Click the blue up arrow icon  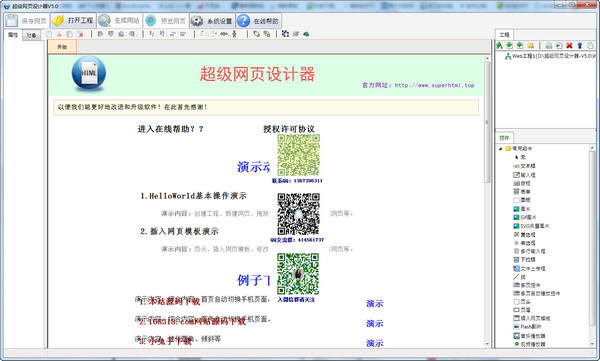point(580,46)
